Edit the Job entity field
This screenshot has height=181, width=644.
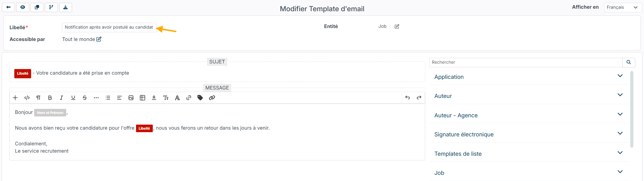pos(397,26)
